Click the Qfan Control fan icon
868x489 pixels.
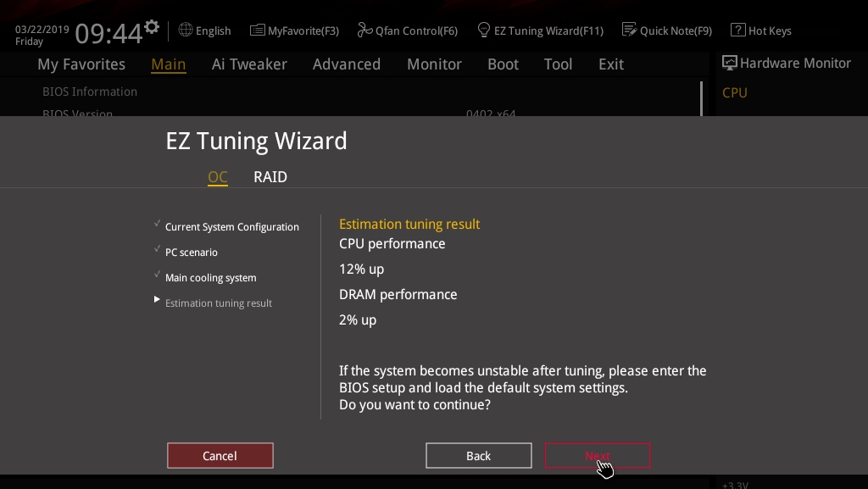point(365,31)
